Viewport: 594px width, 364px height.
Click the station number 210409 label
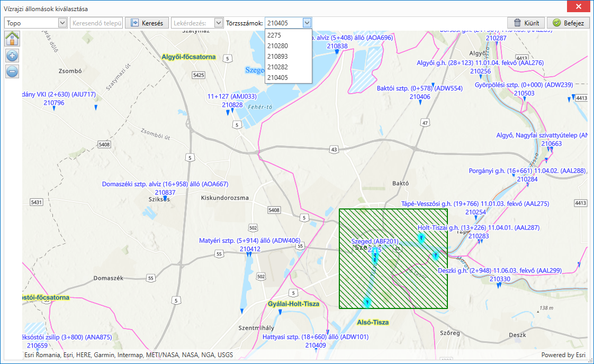tap(316, 345)
